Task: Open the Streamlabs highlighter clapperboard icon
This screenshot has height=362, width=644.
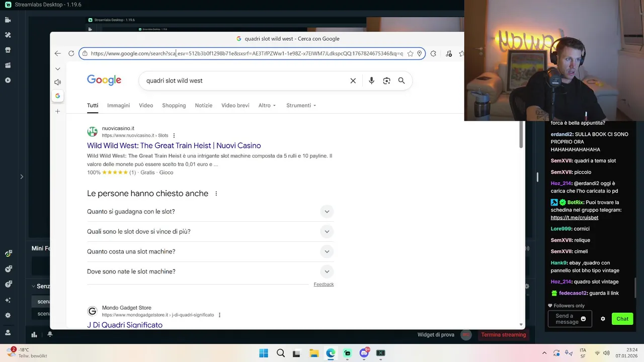Action: pos(8,65)
